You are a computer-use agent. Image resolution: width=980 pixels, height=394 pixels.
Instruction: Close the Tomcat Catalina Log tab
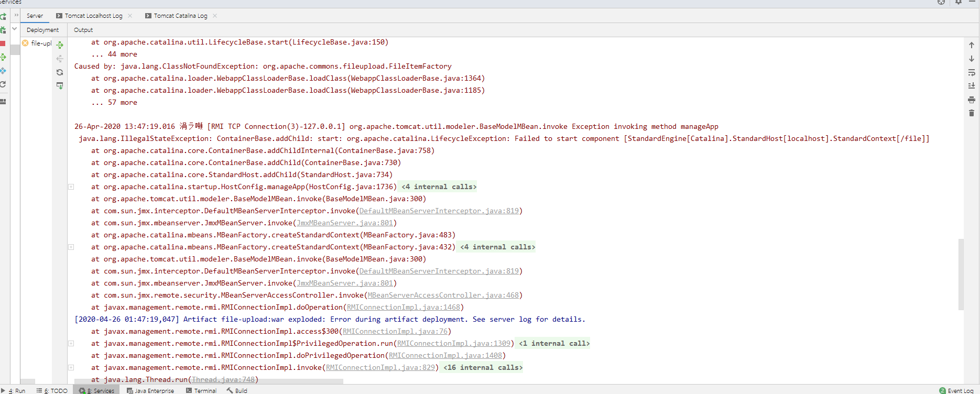point(215,16)
